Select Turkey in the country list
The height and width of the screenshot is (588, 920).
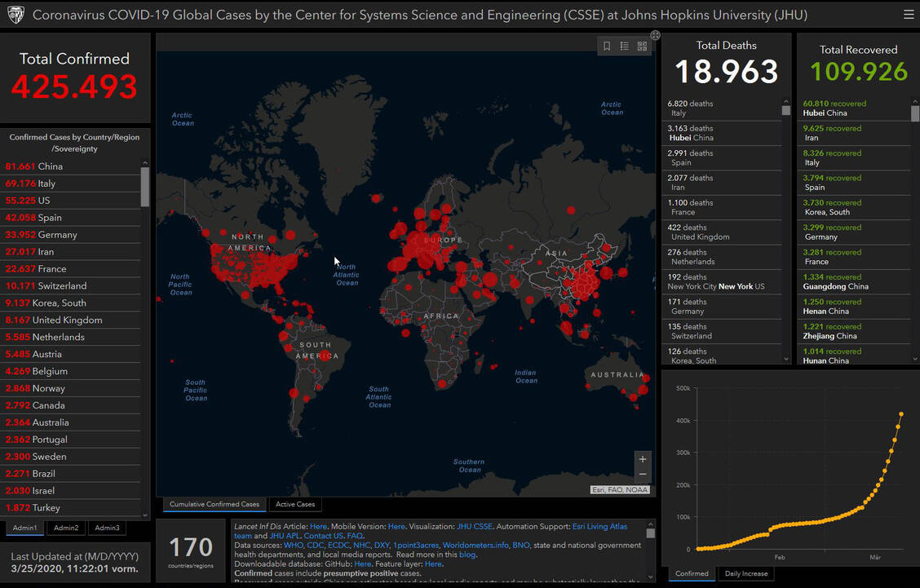point(71,507)
